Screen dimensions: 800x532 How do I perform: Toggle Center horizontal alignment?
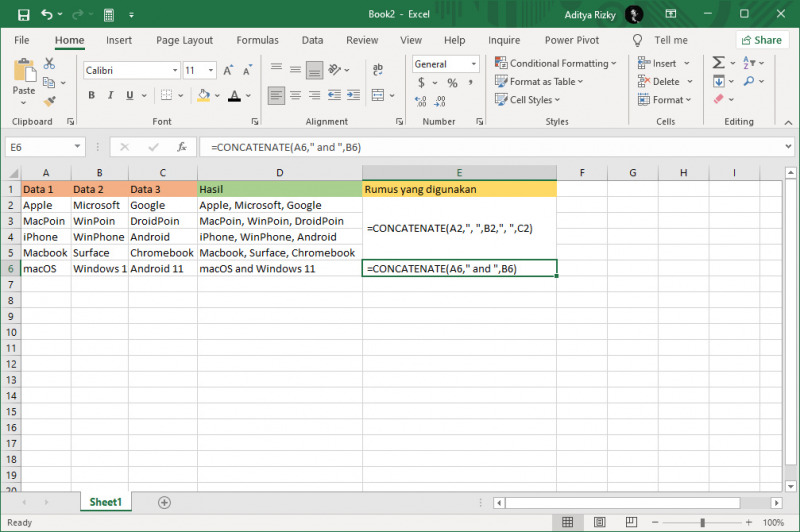point(295,95)
